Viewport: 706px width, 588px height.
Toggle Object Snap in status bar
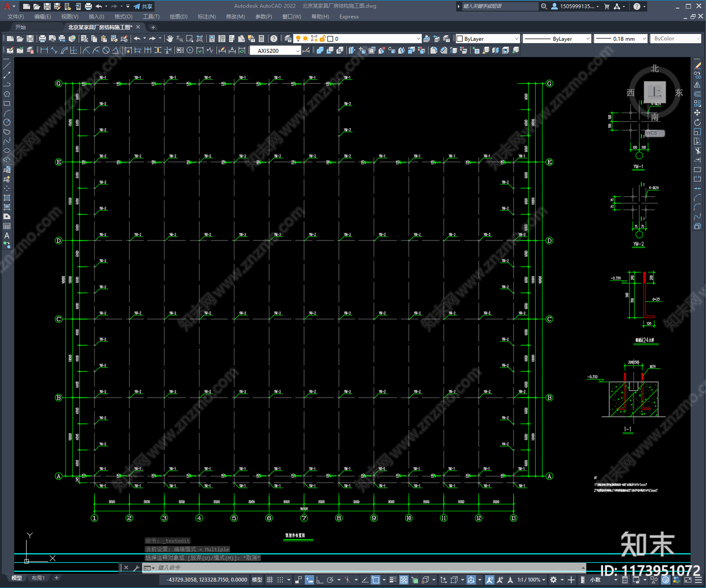click(375, 580)
